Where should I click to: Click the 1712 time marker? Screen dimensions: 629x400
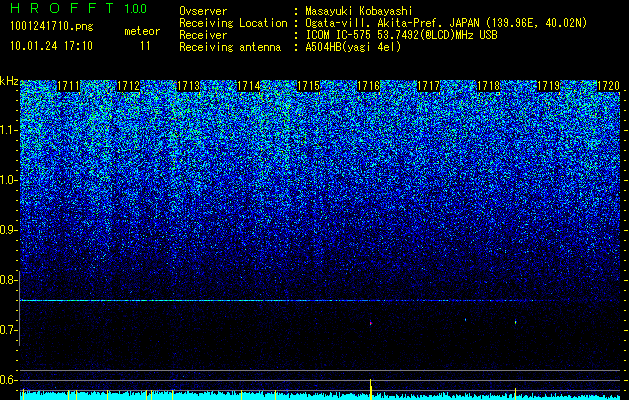point(128,86)
